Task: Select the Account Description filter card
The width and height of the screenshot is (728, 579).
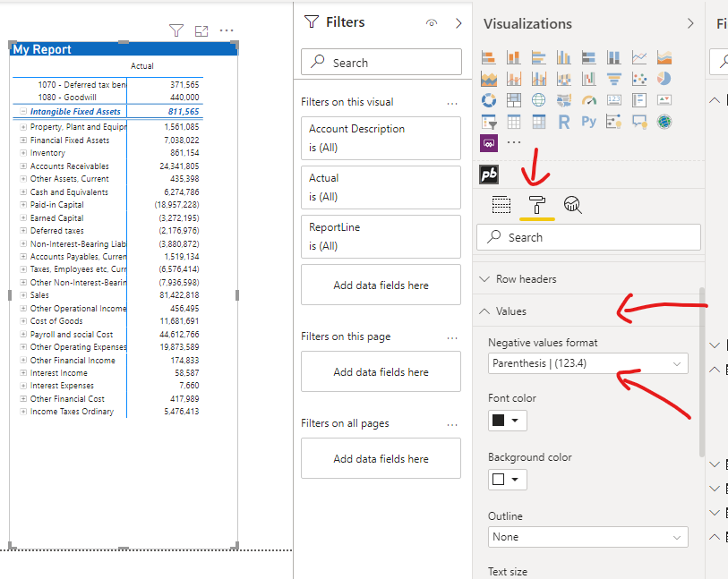Action: 381,138
